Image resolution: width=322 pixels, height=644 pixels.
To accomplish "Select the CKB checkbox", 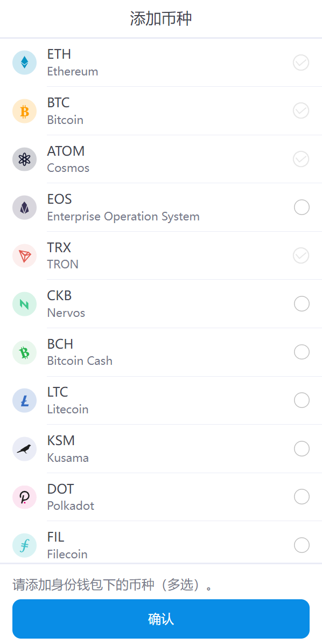I will point(301,303).
